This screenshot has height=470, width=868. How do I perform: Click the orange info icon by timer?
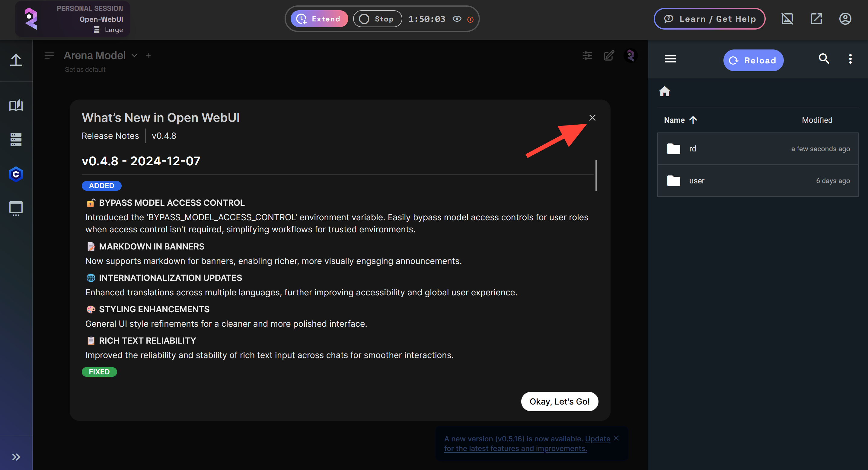click(471, 20)
